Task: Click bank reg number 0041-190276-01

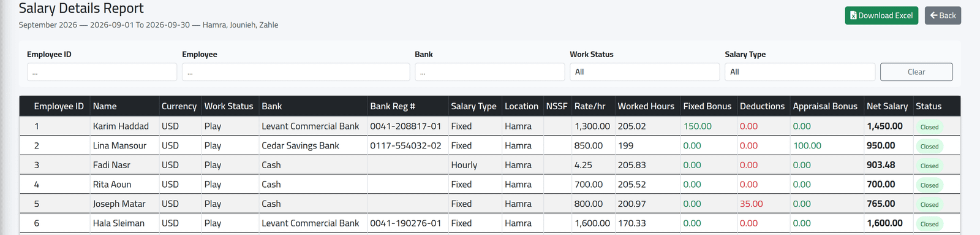Action: coord(405,223)
